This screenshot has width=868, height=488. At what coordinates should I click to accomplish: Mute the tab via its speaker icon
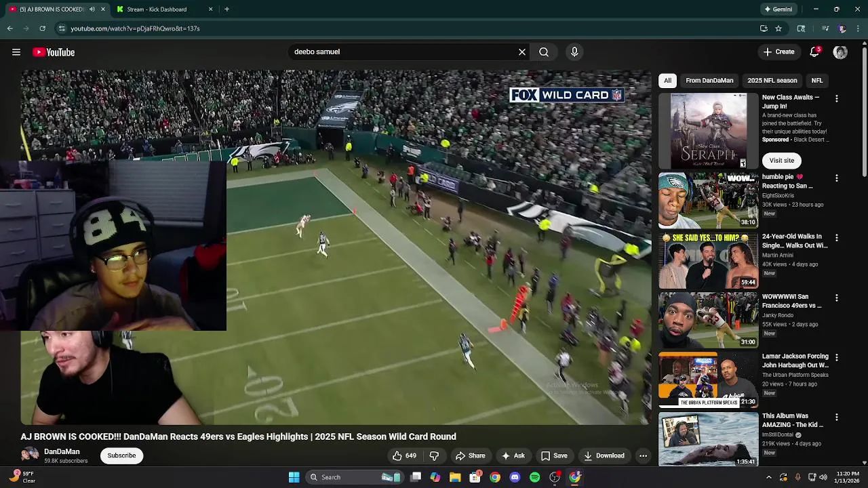(92, 9)
